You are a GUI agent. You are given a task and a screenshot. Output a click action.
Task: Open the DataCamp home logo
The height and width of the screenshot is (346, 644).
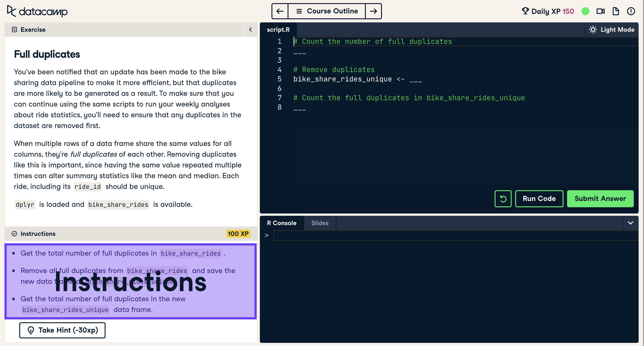(37, 11)
